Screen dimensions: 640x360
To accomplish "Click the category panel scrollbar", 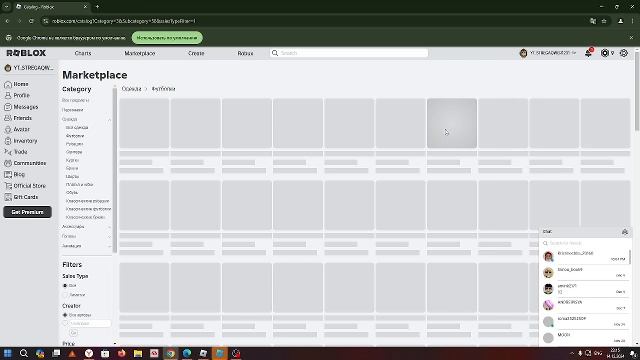I will coord(115,169).
